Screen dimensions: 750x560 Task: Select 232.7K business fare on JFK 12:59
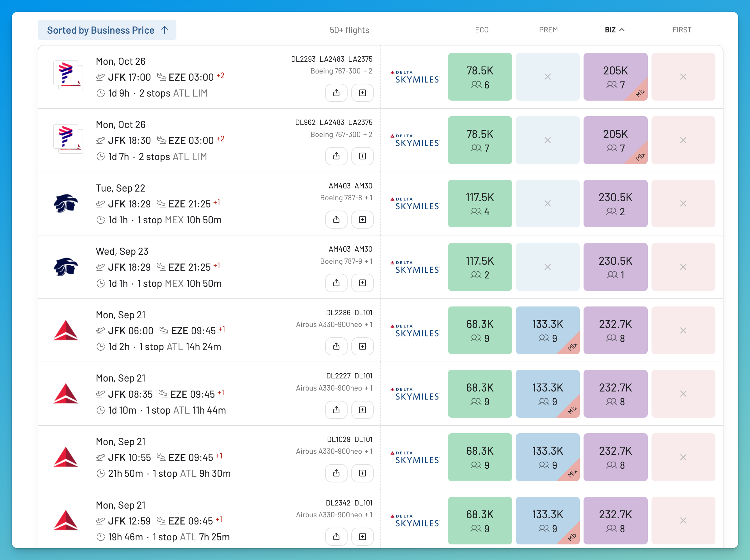(x=615, y=521)
